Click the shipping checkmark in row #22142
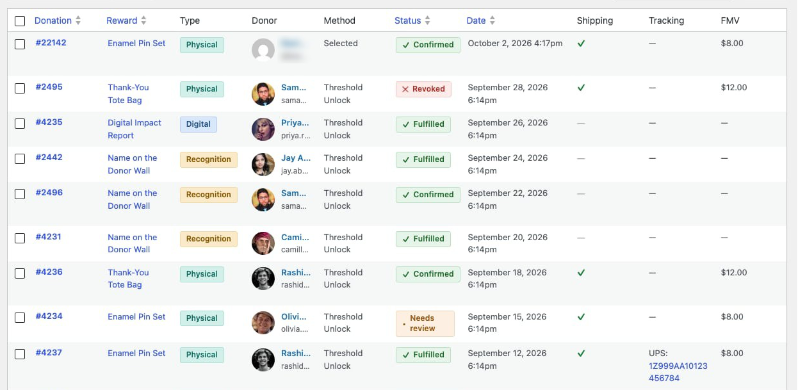Screen dimensions: 798x390 click(581, 43)
